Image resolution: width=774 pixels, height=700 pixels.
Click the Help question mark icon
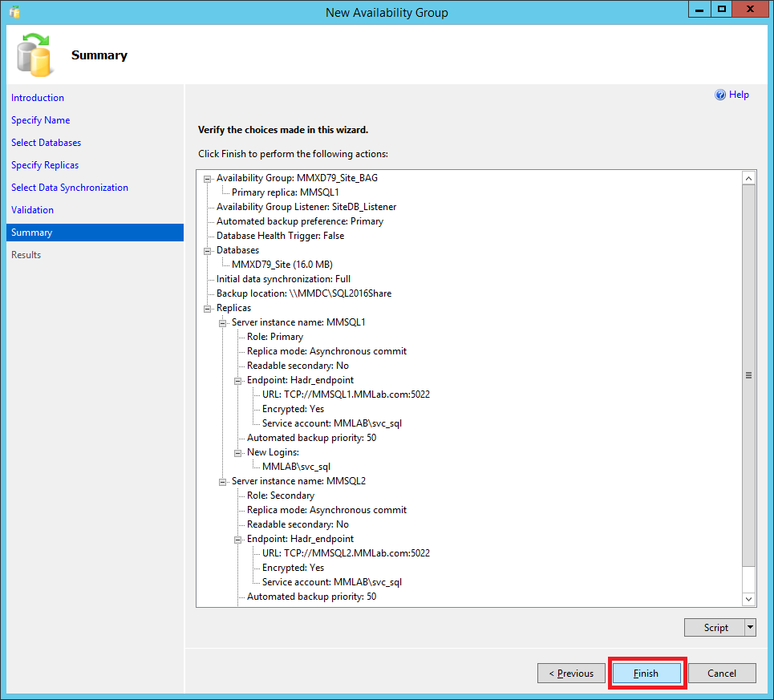click(720, 95)
